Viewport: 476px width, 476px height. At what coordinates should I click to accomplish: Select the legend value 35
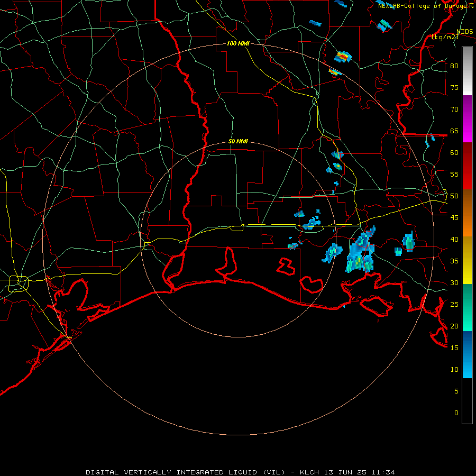pyautogui.click(x=454, y=261)
